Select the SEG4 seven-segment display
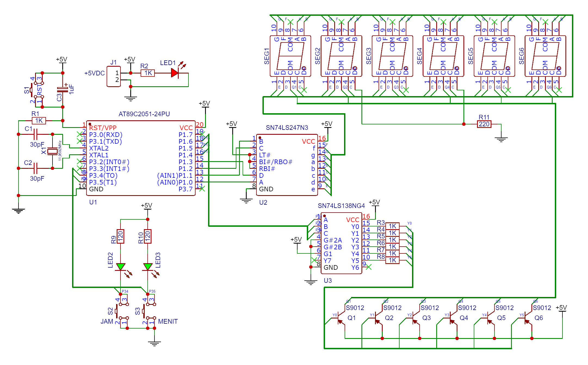Image resolution: width=588 pixels, height=365 pixels. (443, 56)
